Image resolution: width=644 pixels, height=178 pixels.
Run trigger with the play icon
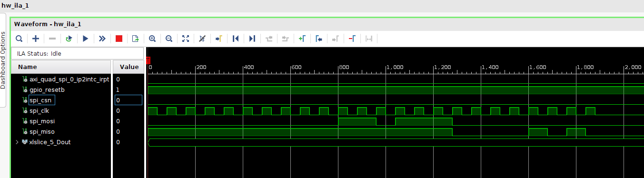click(86, 39)
